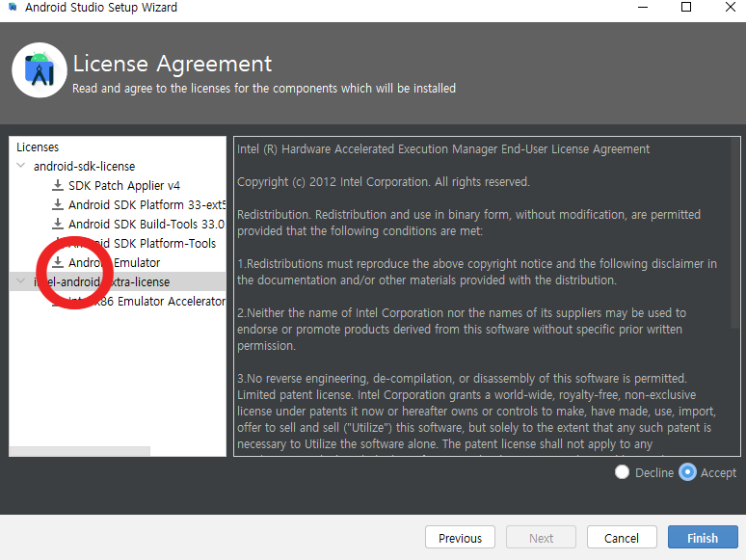The width and height of the screenshot is (746, 560).
Task: Select the Android Emulator item
Action: pos(114,262)
